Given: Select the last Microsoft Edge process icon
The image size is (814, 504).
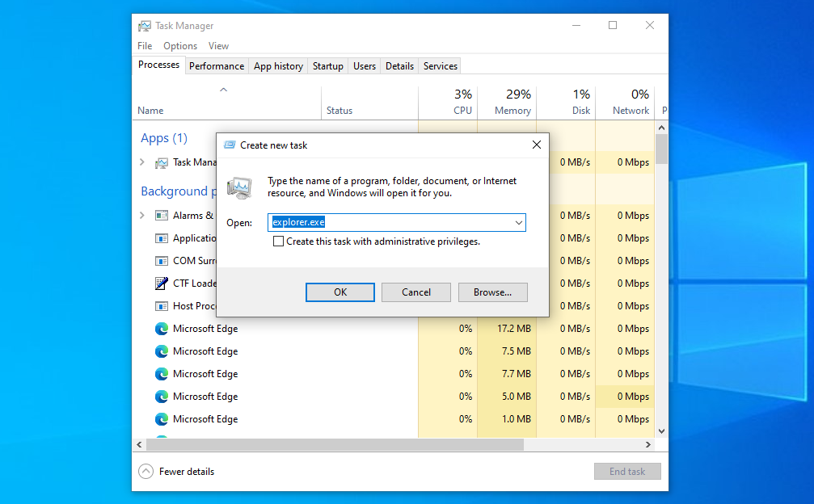Looking at the screenshot, I should 161,418.
